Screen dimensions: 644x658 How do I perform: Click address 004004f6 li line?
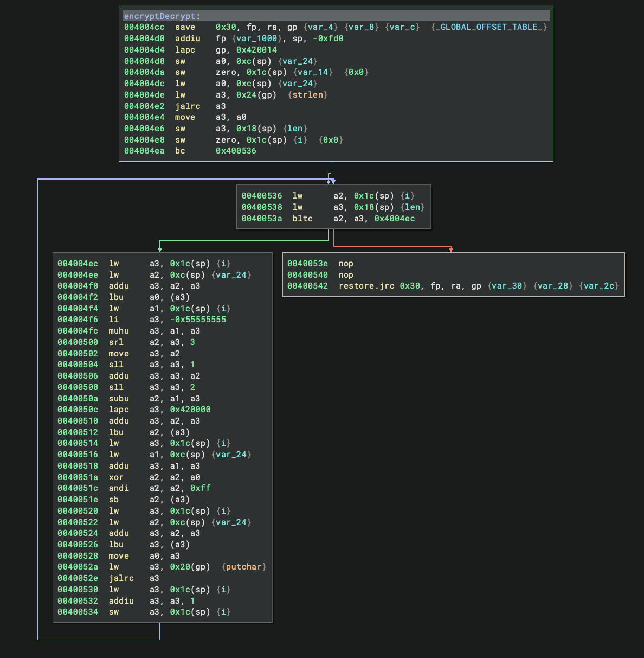78,320
